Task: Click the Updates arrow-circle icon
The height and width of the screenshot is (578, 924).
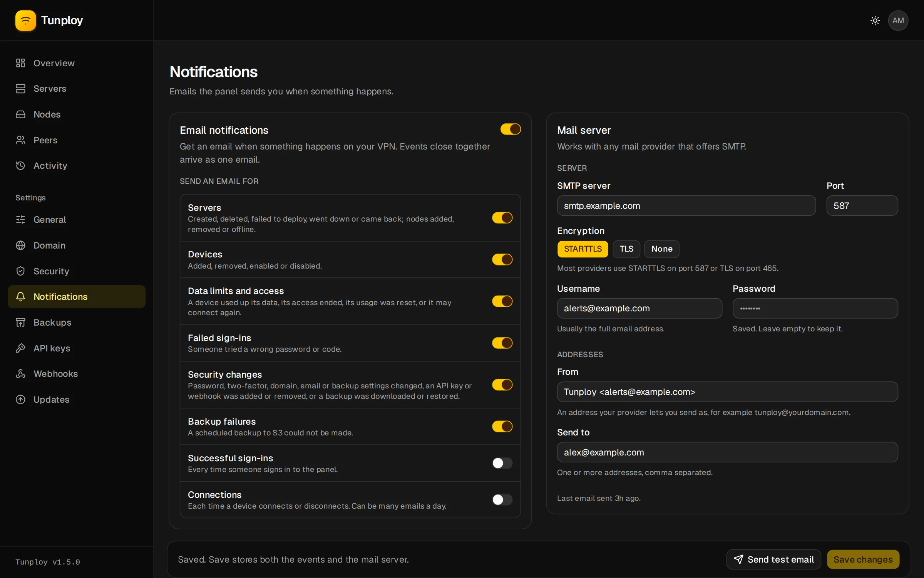Action: pos(20,400)
